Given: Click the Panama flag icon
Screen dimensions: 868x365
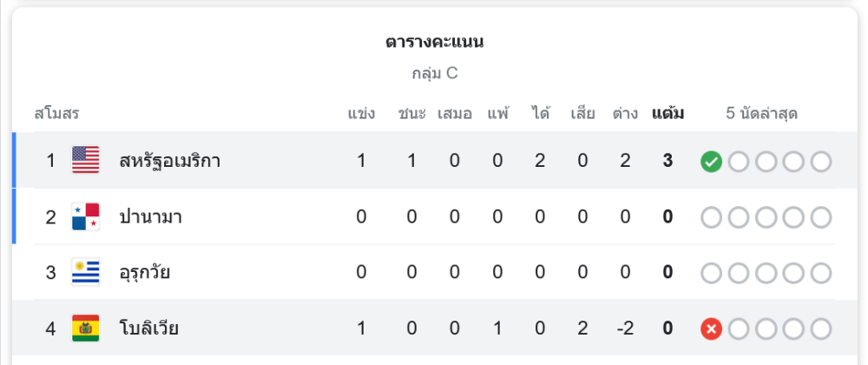Looking at the screenshot, I should 85,216.
